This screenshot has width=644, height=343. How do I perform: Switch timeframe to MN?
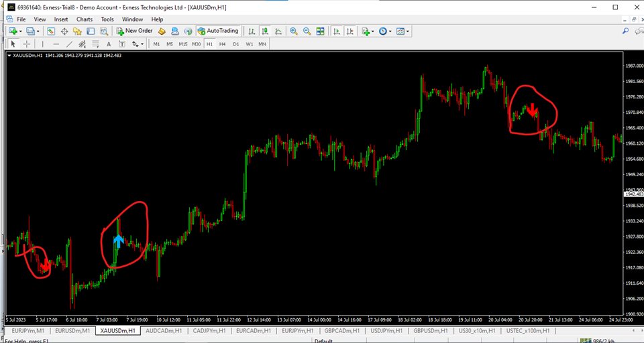point(262,44)
